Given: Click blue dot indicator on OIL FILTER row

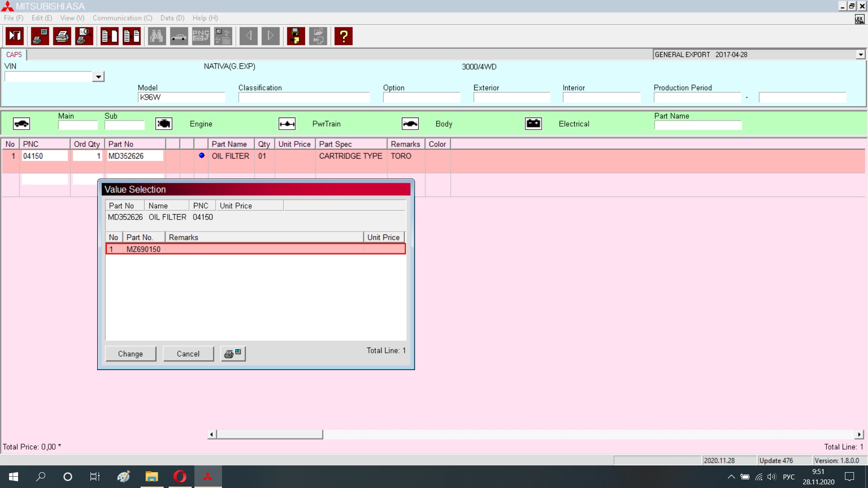Looking at the screenshot, I should click(x=202, y=155).
